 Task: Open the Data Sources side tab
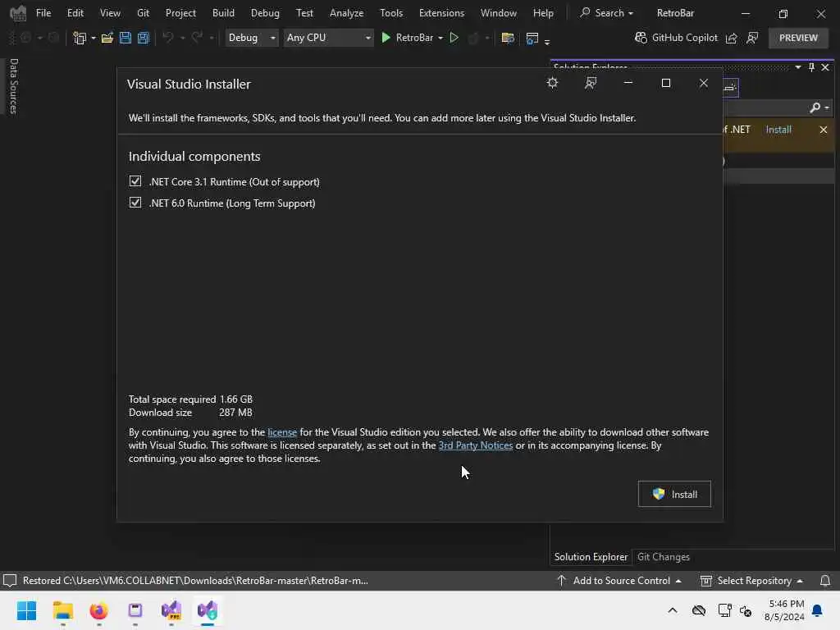(x=14, y=85)
